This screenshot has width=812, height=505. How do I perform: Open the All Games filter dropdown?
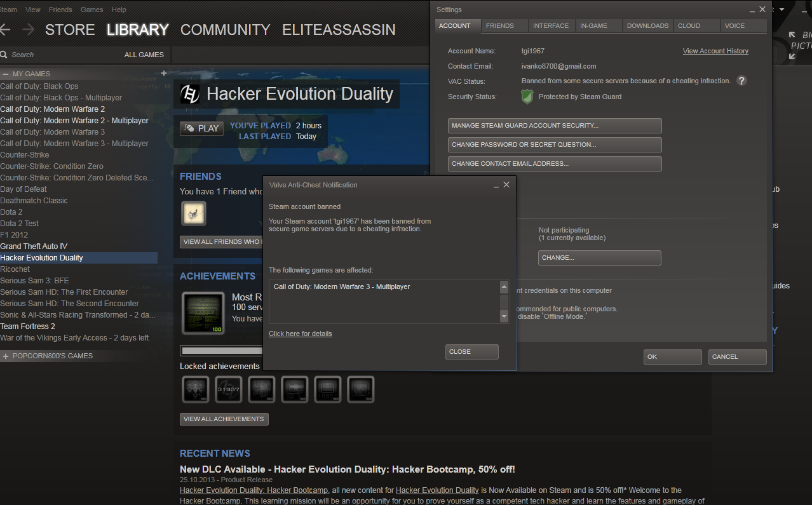pyautogui.click(x=144, y=55)
